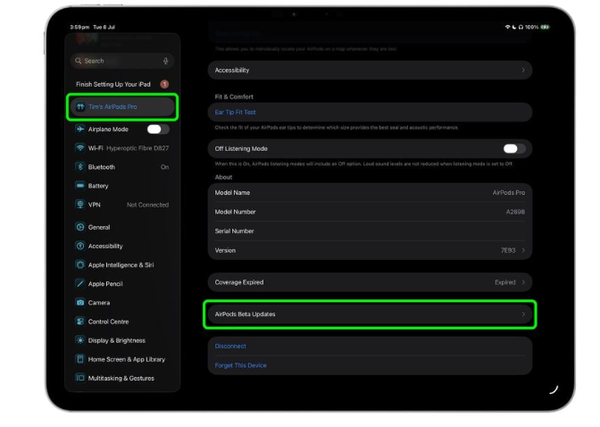
Task: Click the Wi-Fi icon in sidebar
Action: [80, 148]
